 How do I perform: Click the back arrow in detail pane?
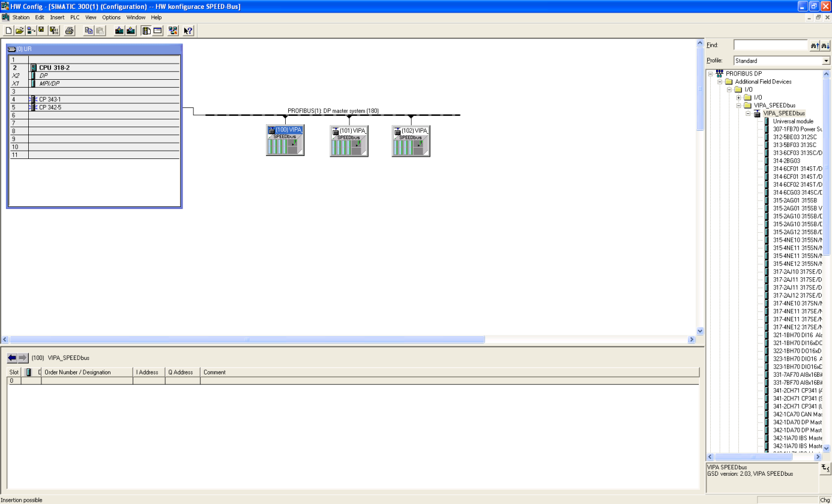(12, 358)
